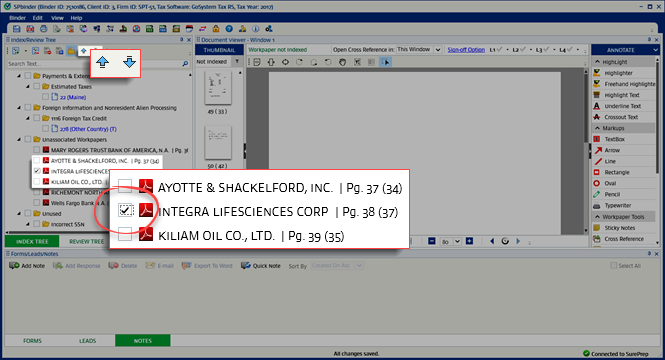Image resolution: width=665 pixels, height=360 pixels.
Task: Open the zoom percentage dropdown
Action: (x=457, y=242)
